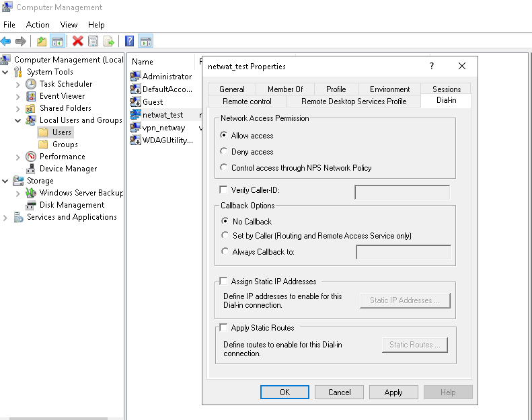Expand Services and Applications node

tap(6, 217)
